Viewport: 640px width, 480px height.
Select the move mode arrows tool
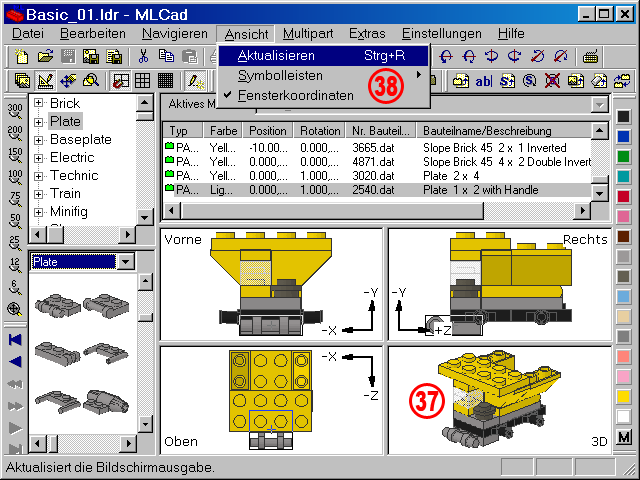pyautogui.click(x=68, y=81)
